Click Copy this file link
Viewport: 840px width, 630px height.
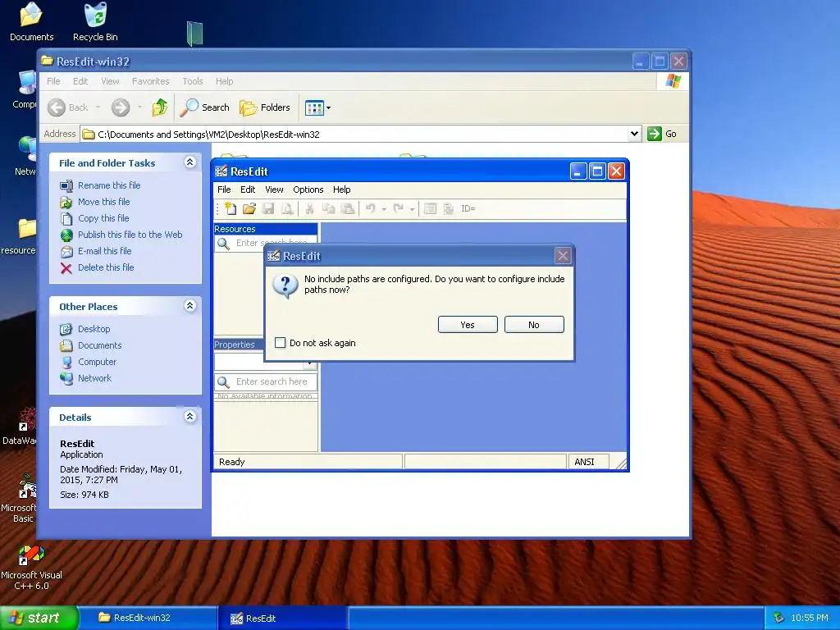(103, 218)
